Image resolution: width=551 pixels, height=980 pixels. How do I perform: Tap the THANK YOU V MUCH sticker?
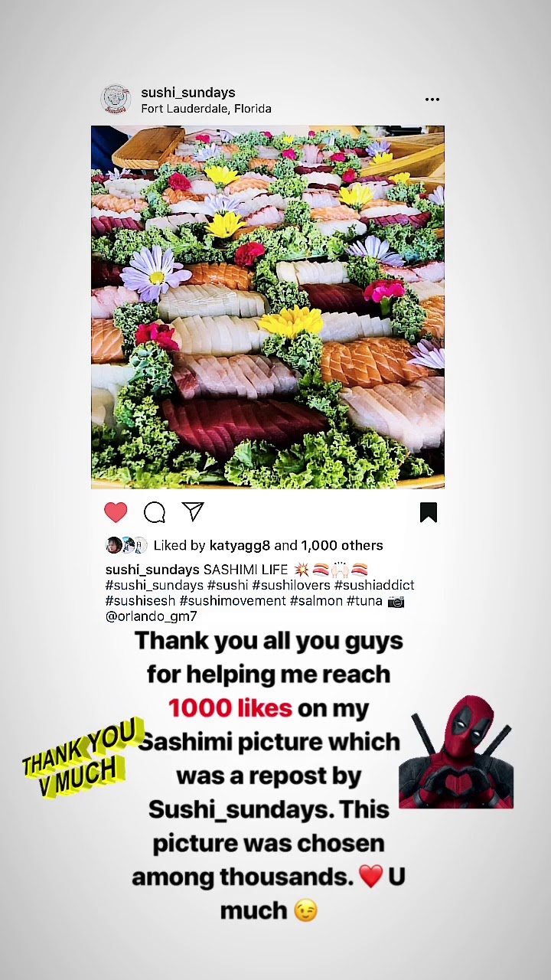(x=80, y=758)
